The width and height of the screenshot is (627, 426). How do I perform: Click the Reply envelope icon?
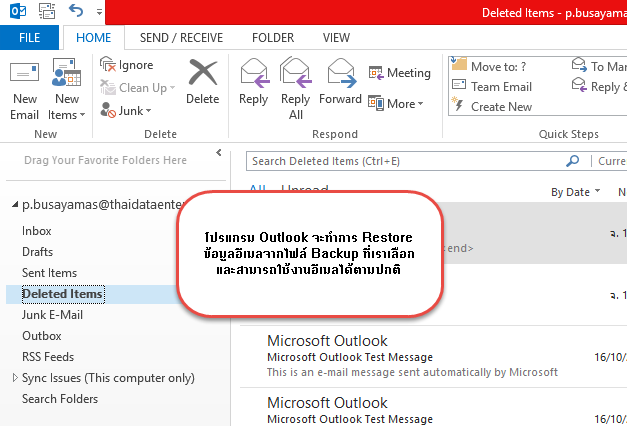point(254,73)
